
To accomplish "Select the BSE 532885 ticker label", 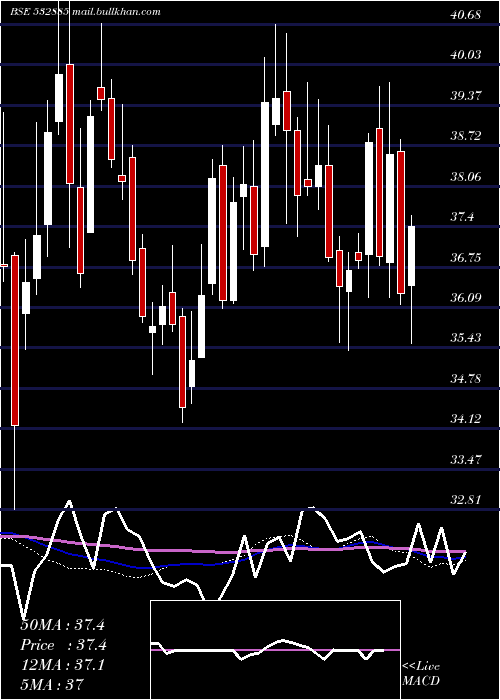I will 39,12.
